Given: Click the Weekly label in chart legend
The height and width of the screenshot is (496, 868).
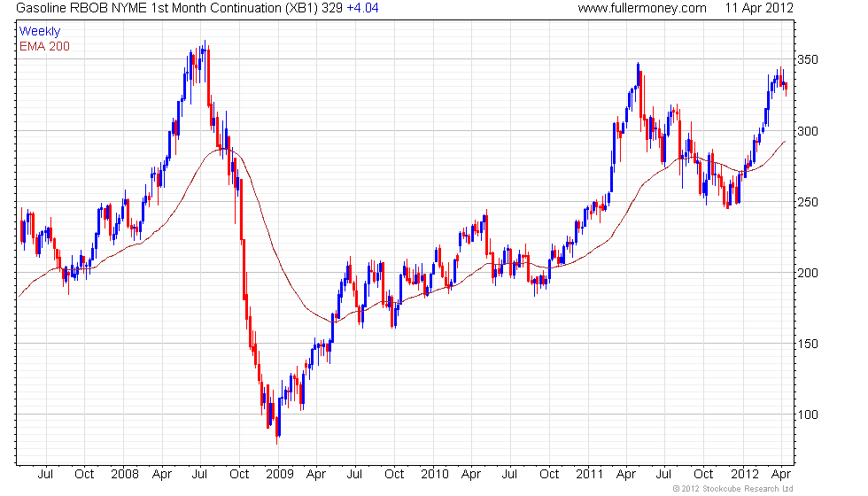Looking at the screenshot, I should click(x=39, y=32).
